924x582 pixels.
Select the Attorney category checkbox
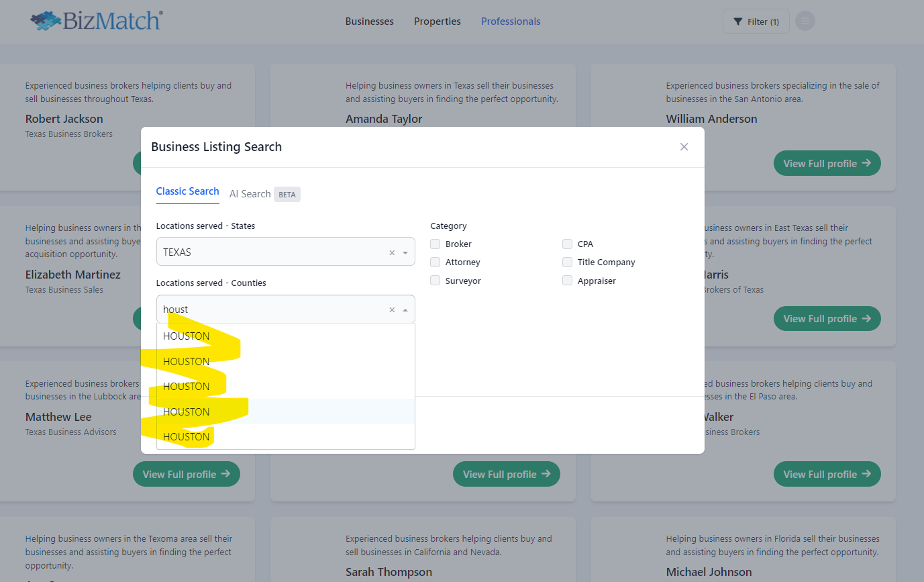435,262
